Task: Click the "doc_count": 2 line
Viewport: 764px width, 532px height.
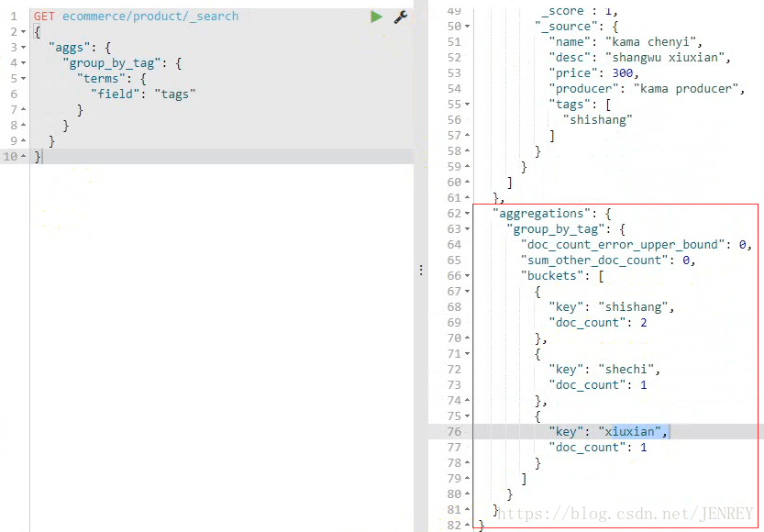Action: [x=598, y=323]
